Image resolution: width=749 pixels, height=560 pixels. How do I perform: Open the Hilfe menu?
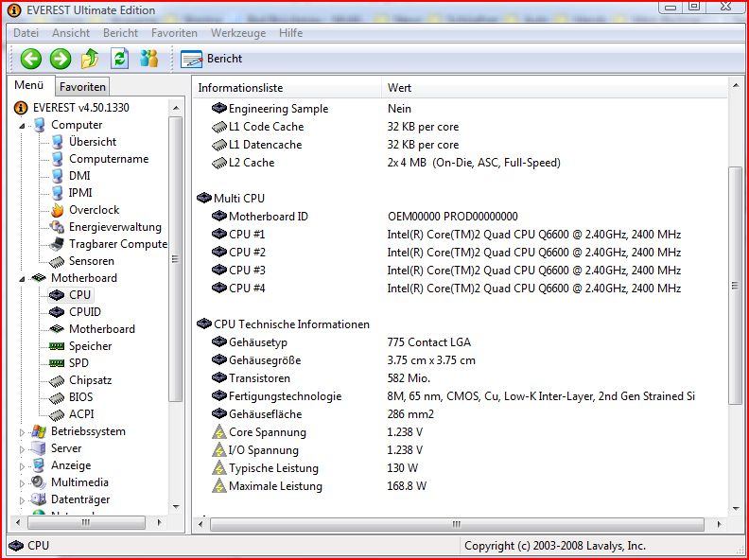[x=291, y=33]
